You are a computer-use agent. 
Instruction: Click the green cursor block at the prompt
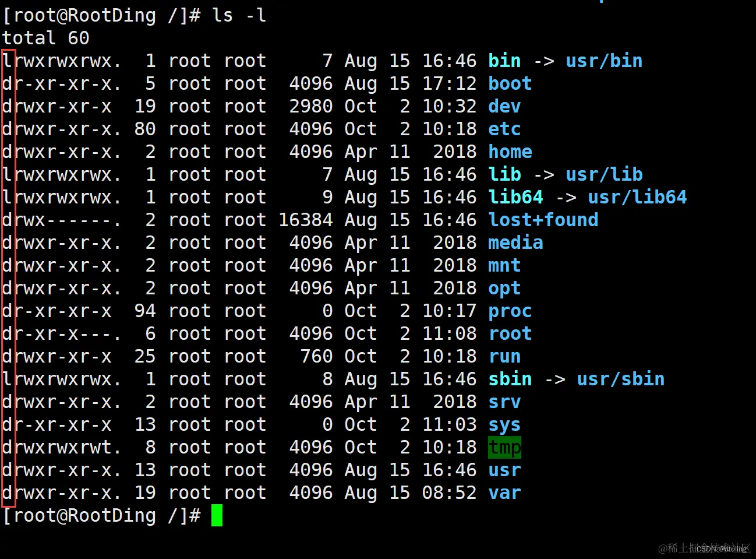tap(217, 515)
